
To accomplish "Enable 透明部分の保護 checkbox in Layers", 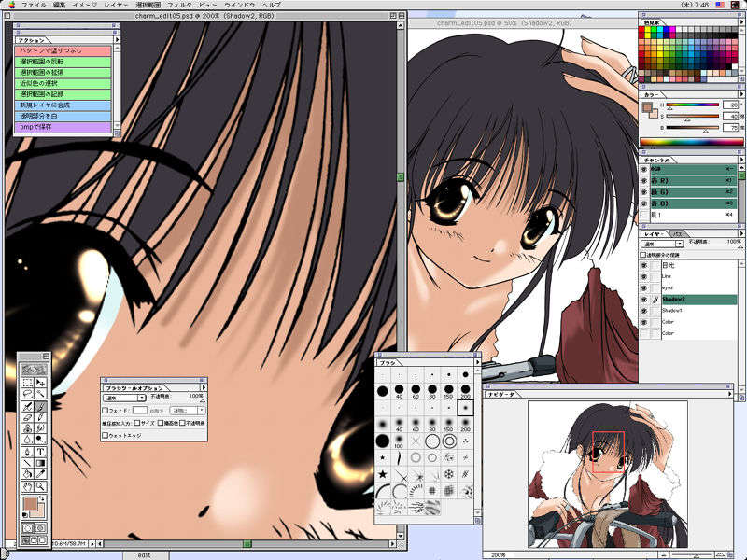I will point(642,255).
